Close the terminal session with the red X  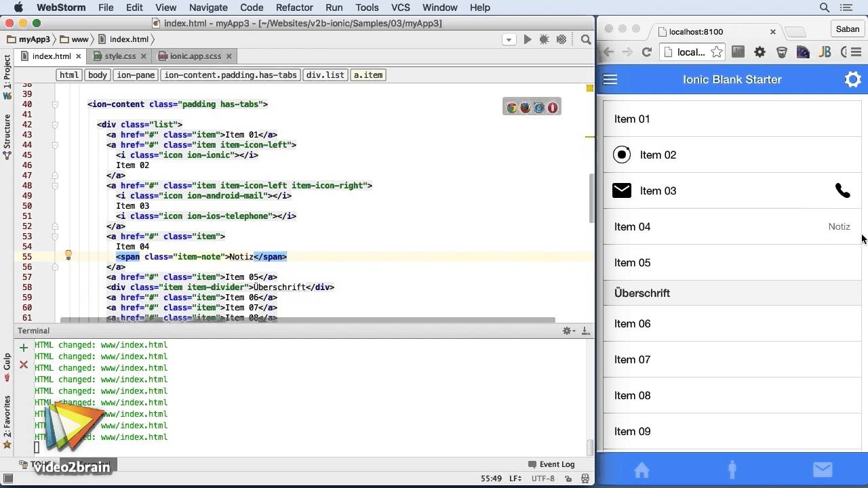click(x=24, y=365)
